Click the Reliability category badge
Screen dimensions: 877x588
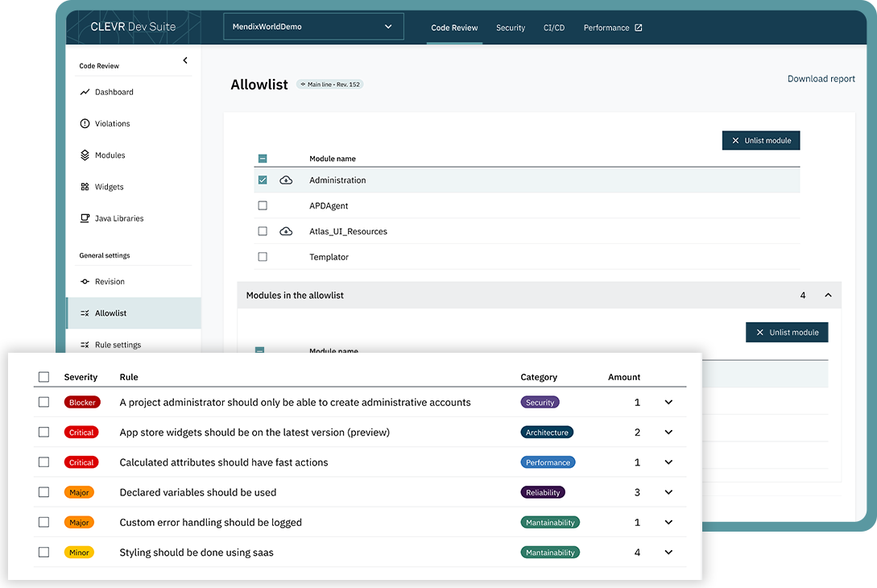click(543, 492)
